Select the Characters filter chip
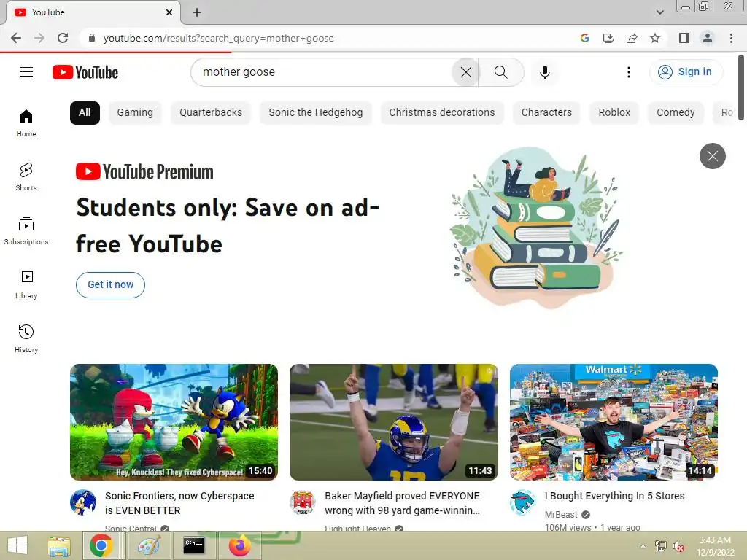Screen dimensions: 747x560 point(546,113)
